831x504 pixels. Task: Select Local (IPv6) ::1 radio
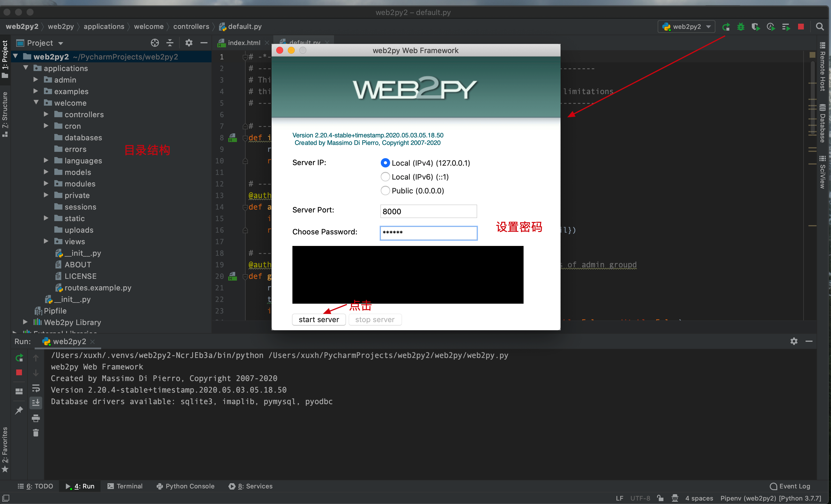tap(385, 177)
